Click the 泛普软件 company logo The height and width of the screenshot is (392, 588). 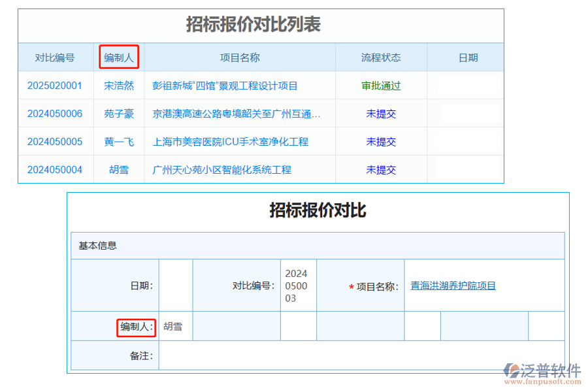(541, 368)
